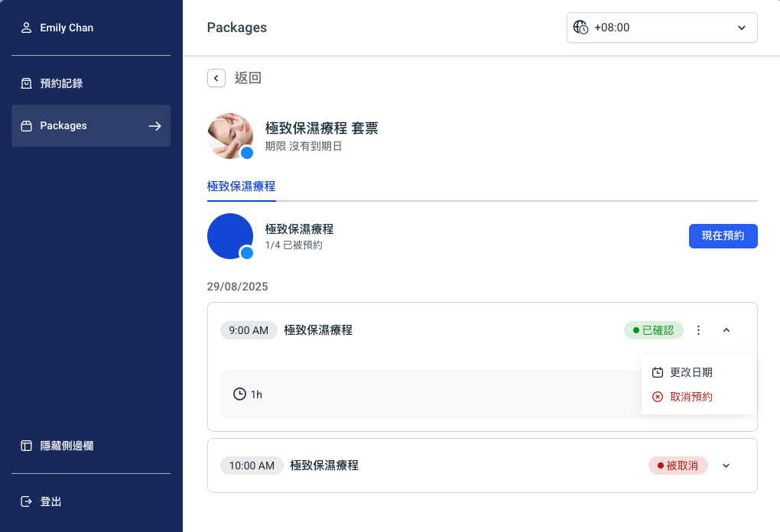Select 更改日期 from the context menu
Screen dimensions: 780x532
coord(691,372)
